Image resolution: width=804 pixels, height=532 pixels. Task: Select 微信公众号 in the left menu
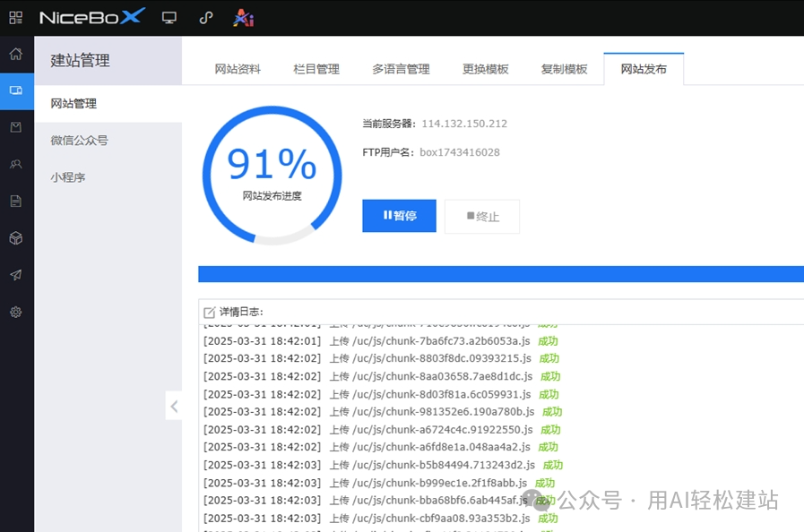point(79,141)
